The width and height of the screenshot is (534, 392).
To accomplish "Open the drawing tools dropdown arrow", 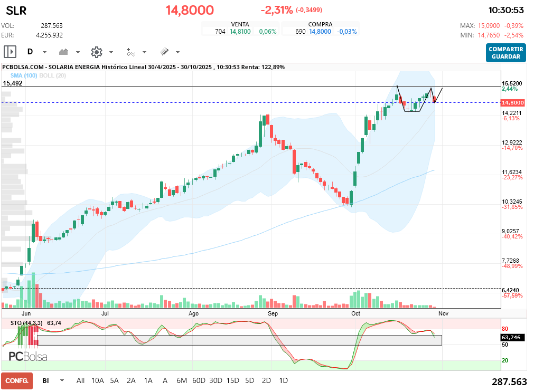I will coord(178,52).
